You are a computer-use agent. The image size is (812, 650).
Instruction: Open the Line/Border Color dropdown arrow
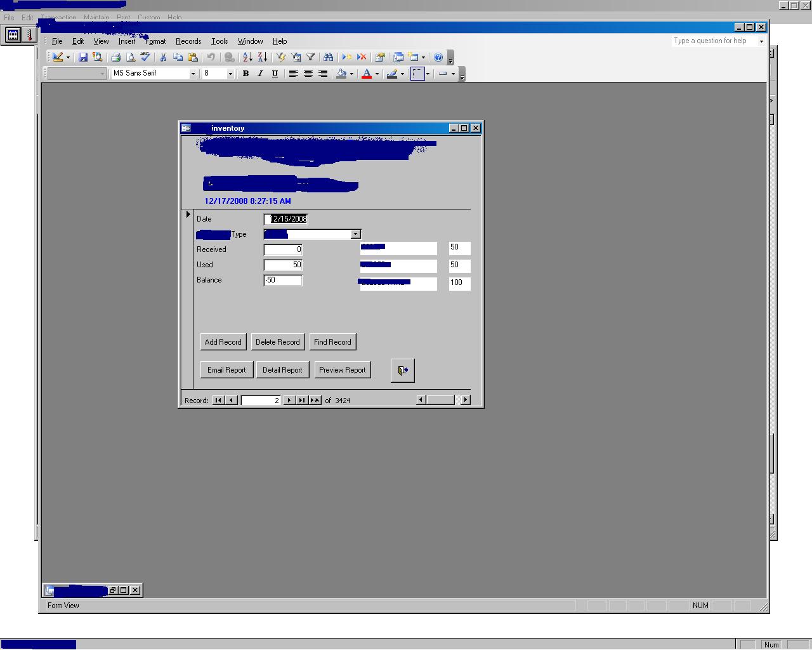coord(402,74)
